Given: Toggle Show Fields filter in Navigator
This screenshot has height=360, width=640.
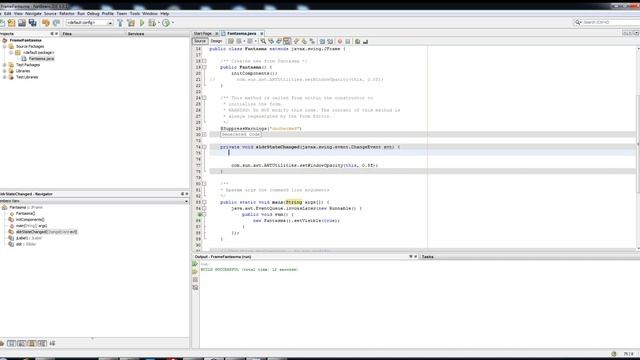Looking at the screenshot, I should (x=11, y=344).
